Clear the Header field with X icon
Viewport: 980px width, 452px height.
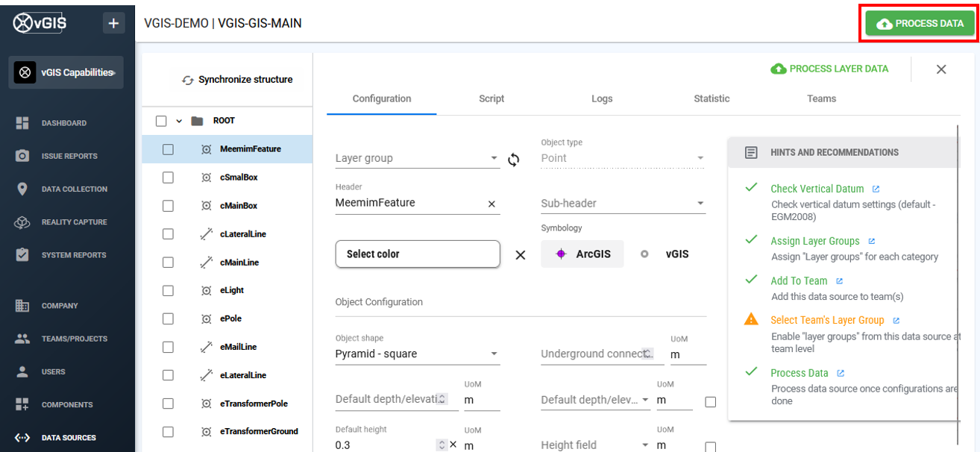491,204
